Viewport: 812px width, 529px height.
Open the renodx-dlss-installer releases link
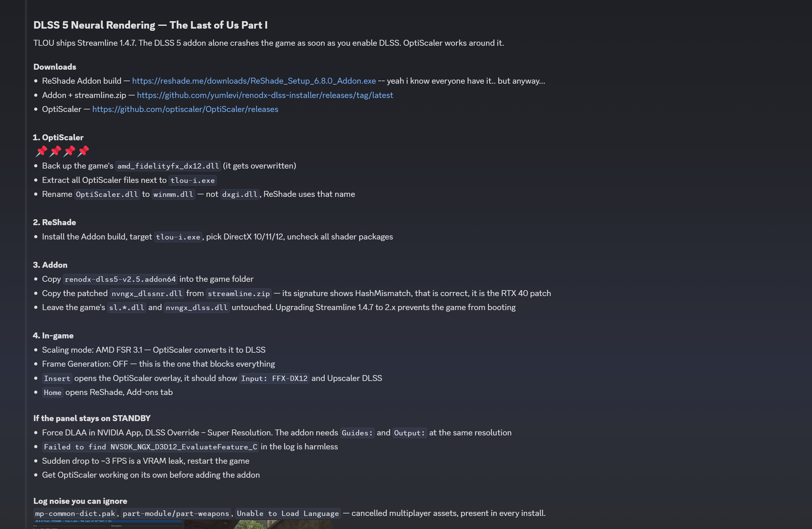coord(265,95)
